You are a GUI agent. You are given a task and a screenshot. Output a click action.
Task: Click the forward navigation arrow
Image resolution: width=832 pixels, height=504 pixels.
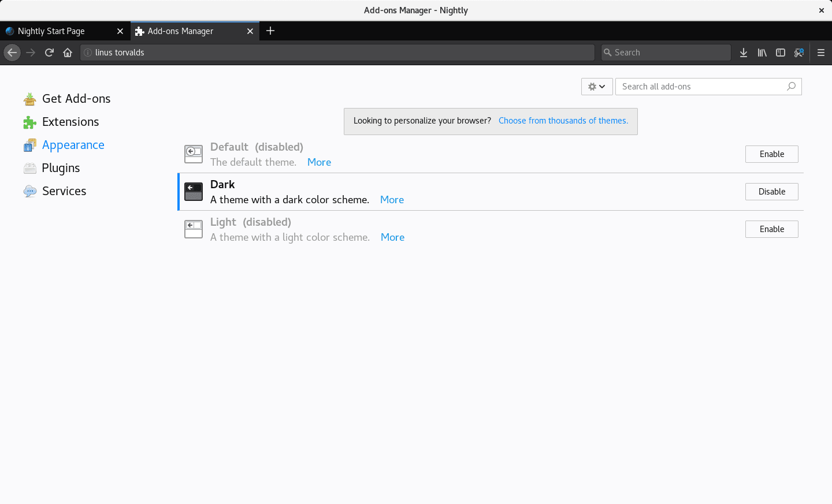click(x=31, y=53)
